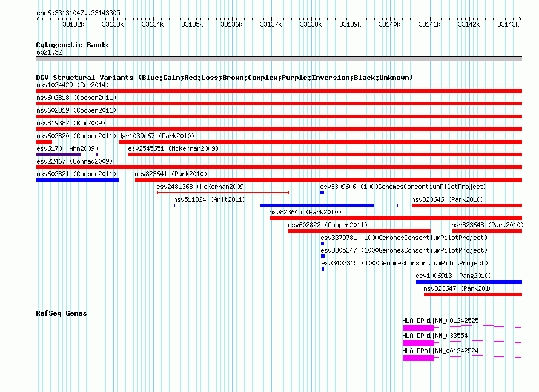The width and height of the screenshot is (539, 392).
Task: Click the thin red esv2481368 (McKernan2009) line
Action: tap(223, 193)
